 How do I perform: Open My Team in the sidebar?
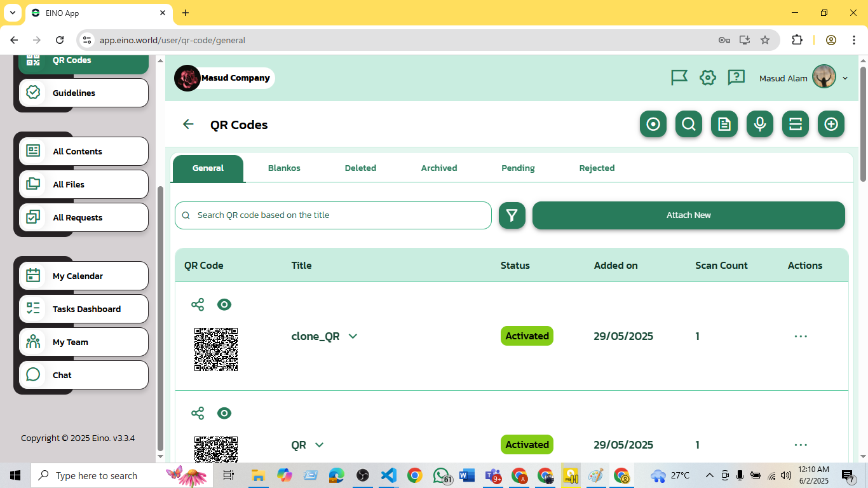[83, 342]
